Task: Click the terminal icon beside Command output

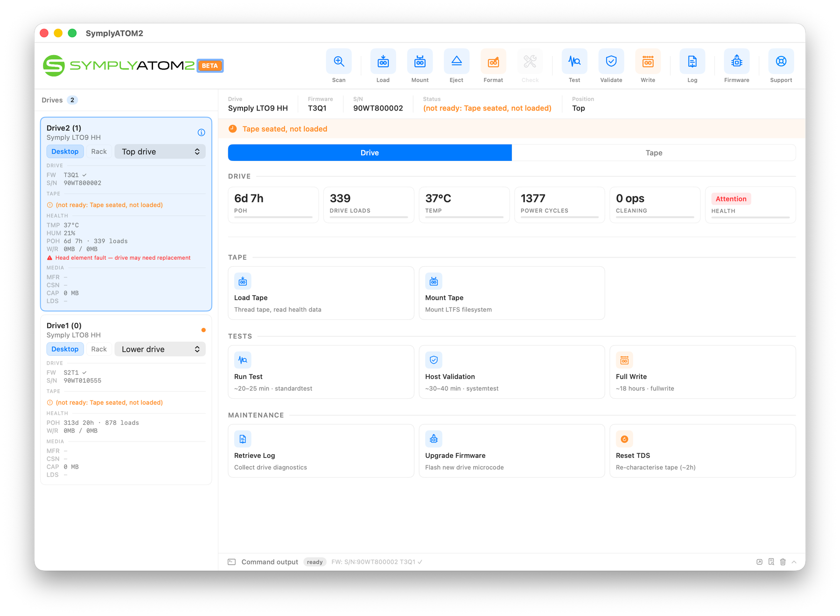Action: click(x=231, y=562)
